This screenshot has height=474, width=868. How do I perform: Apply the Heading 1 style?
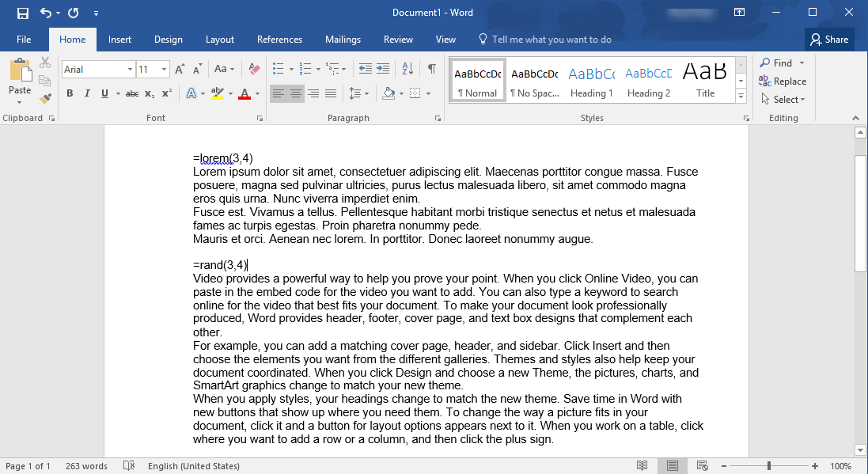pyautogui.click(x=591, y=80)
